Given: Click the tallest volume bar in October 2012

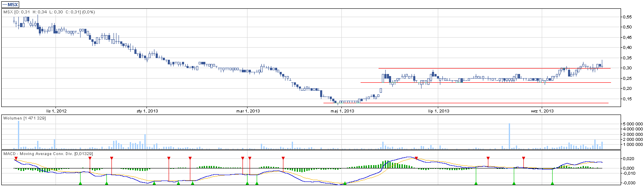Looking at the screenshot, I should (18, 135).
